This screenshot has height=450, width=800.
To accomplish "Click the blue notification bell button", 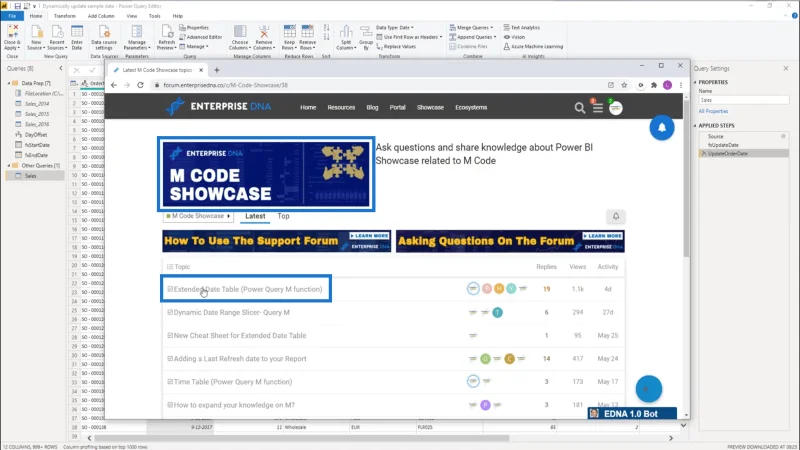I will click(662, 128).
